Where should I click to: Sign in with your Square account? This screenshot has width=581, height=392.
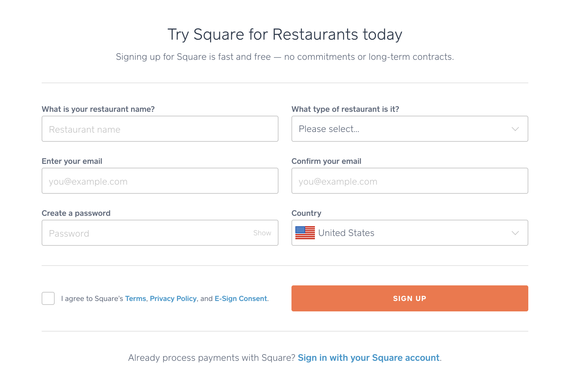coord(369,358)
